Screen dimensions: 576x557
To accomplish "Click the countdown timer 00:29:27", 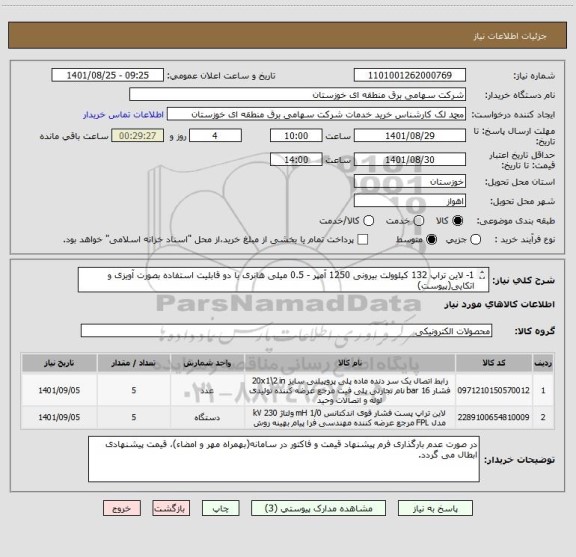I will [x=137, y=136].
